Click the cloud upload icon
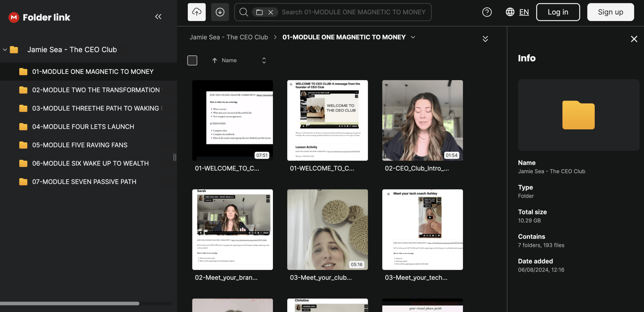 tap(196, 12)
